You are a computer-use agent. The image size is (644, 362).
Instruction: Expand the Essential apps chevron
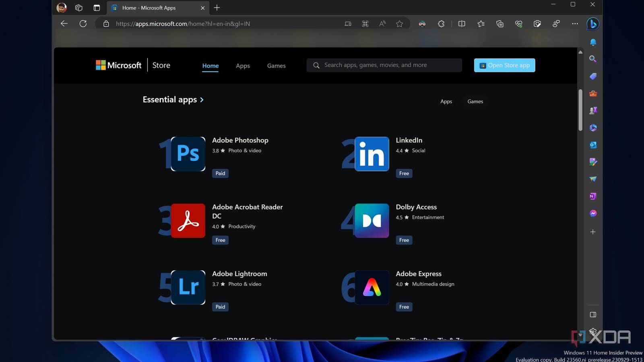pyautogui.click(x=202, y=100)
